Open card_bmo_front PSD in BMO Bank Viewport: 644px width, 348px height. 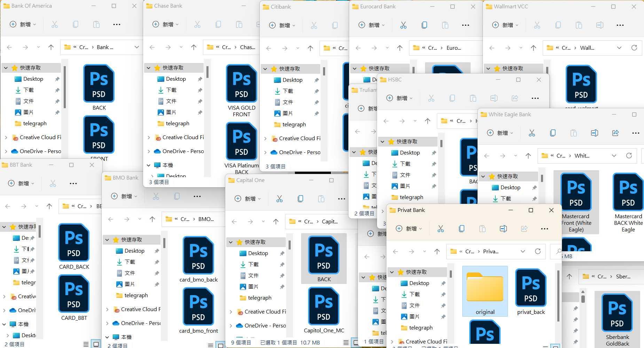pyautogui.click(x=198, y=311)
